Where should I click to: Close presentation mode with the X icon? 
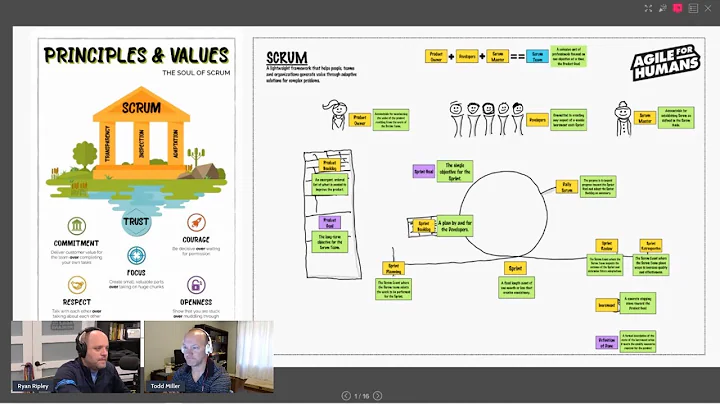tap(708, 8)
